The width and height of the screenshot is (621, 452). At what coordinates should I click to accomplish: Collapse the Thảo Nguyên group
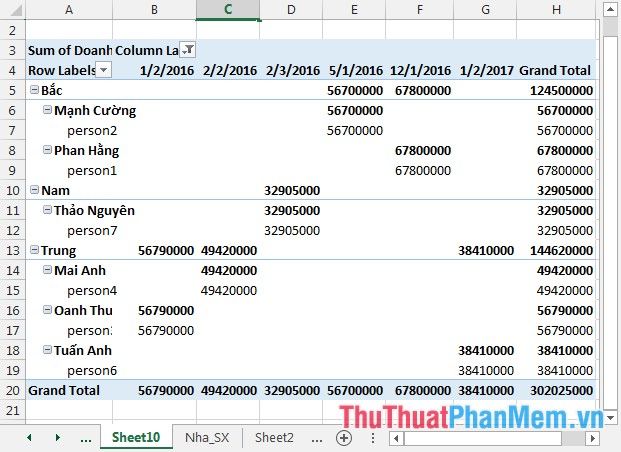point(47,210)
